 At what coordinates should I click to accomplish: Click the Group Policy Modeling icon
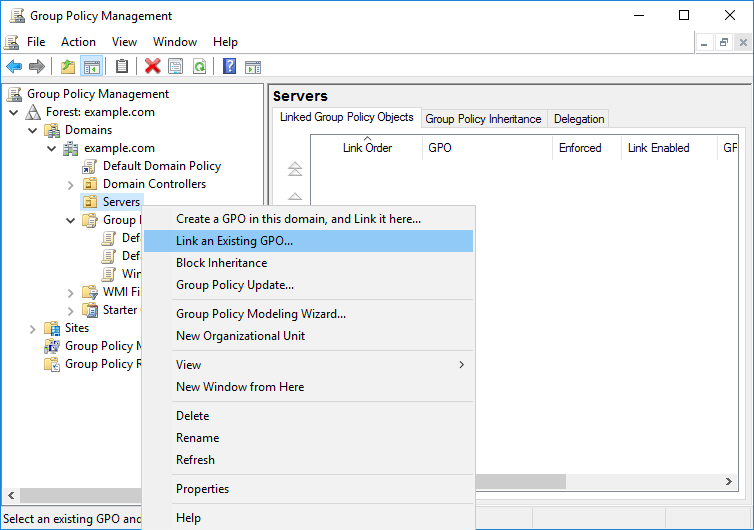pyautogui.click(x=52, y=346)
